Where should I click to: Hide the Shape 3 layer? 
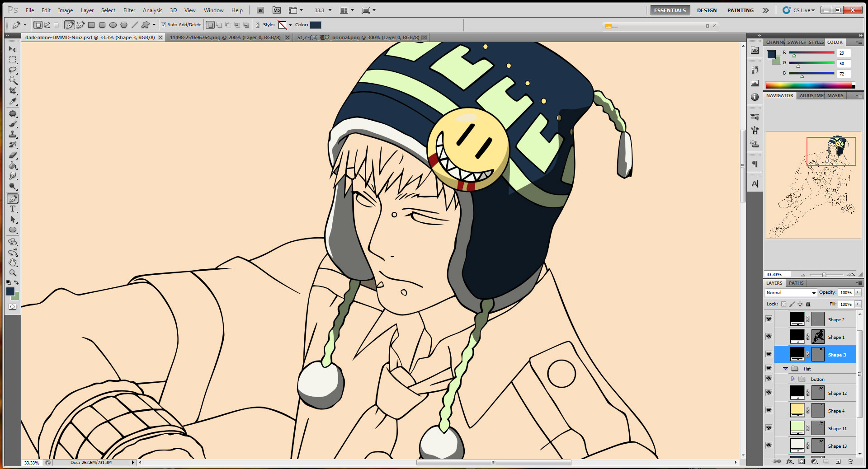769,354
